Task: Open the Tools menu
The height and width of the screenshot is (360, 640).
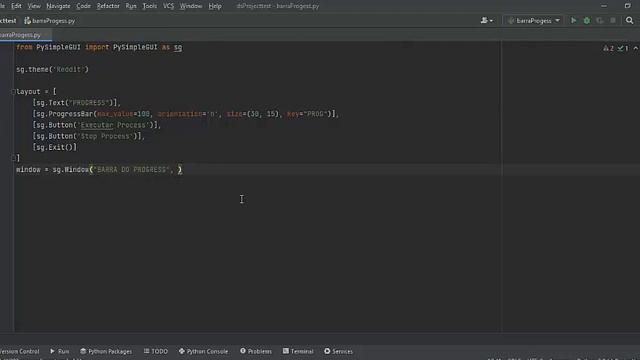Action: pyautogui.click(x=150, y=6)
